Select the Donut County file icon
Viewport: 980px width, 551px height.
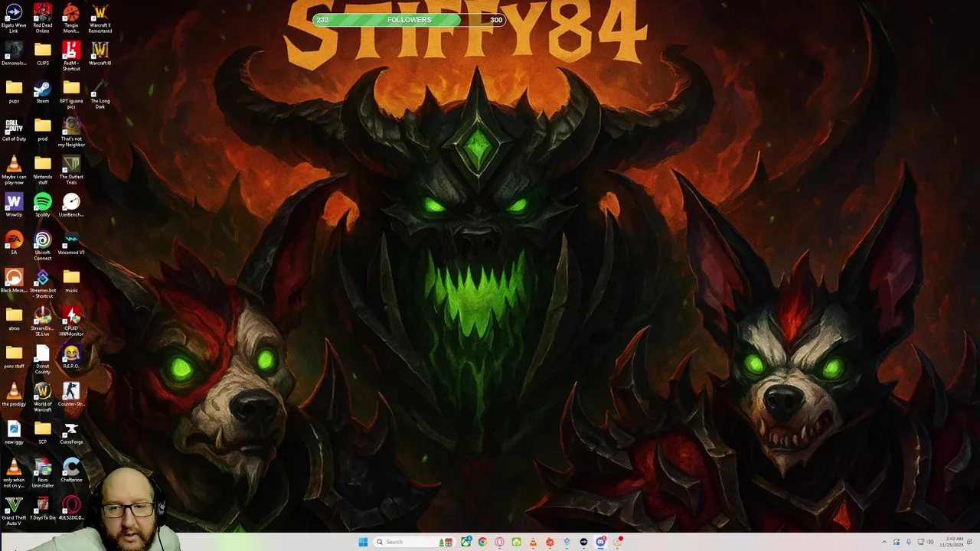(42, 360)
